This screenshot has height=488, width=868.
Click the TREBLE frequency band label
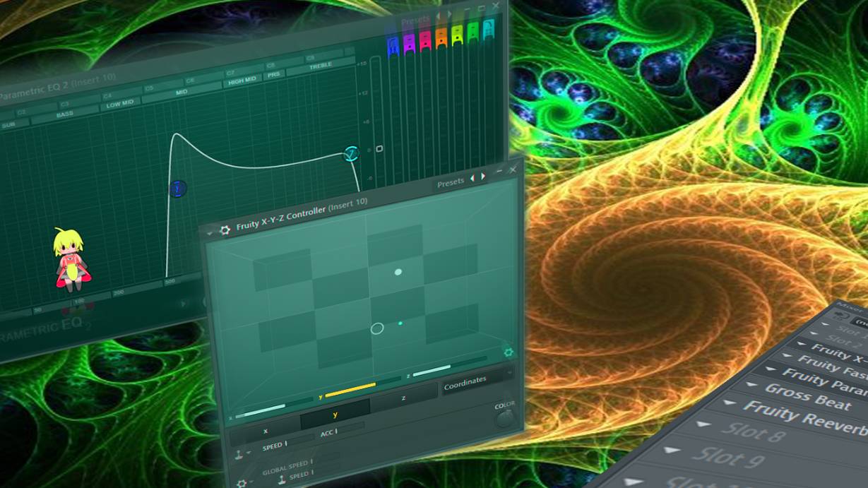(x=319, y=66)
